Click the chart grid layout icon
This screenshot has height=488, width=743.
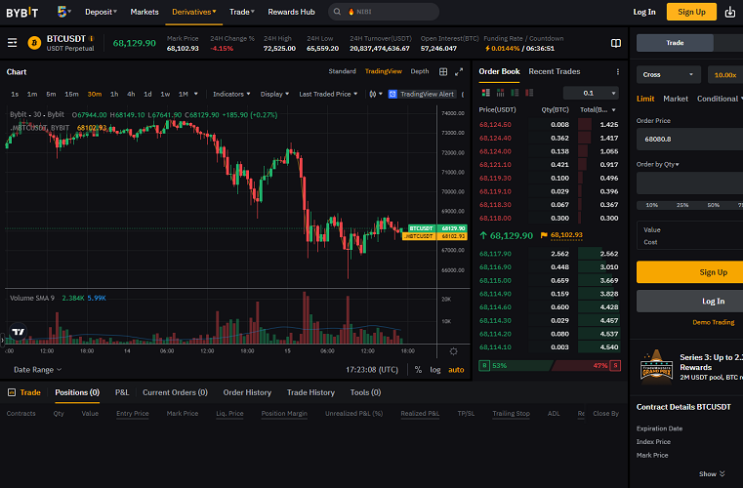(x=443, y=72)
